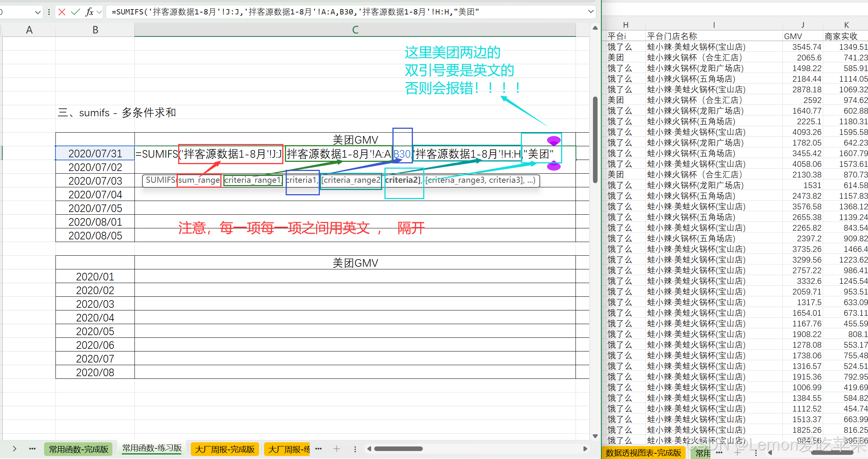Image resolution: width=868 pixels, height=459 pixels.
Task: Switch to 常用函数-练习版 sheet tab
Action: 152,448
